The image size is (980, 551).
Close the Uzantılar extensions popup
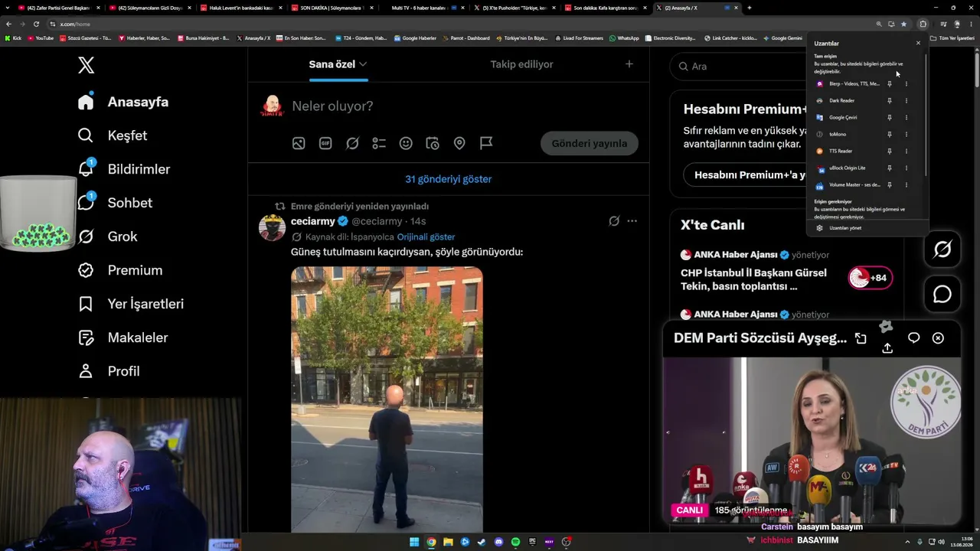point(919,43)
